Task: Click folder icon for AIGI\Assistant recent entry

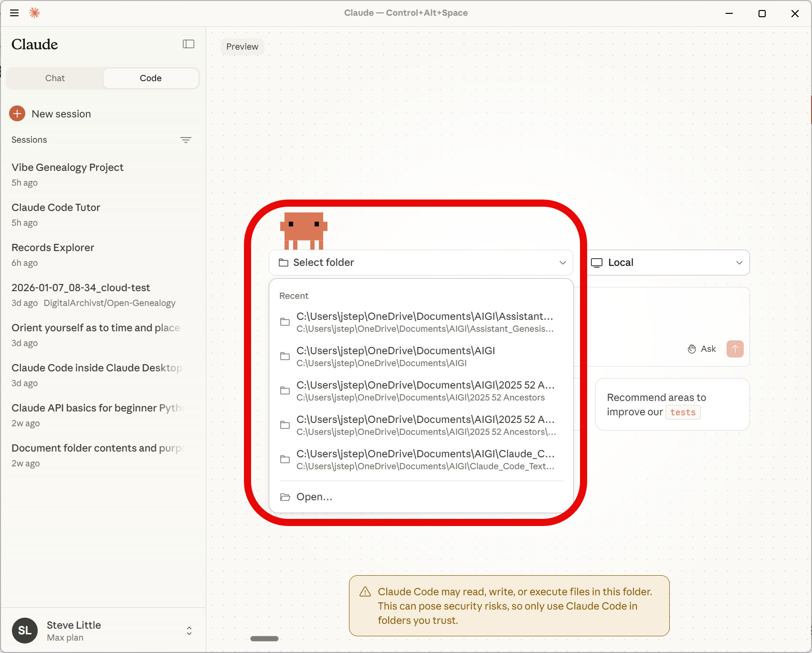Action: [x=285, y=322]
